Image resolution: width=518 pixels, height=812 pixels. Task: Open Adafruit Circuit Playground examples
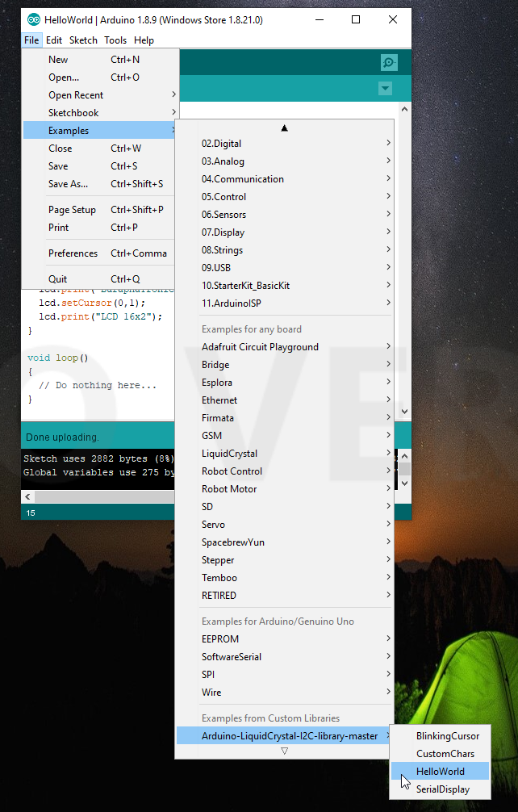pos(284,346)
